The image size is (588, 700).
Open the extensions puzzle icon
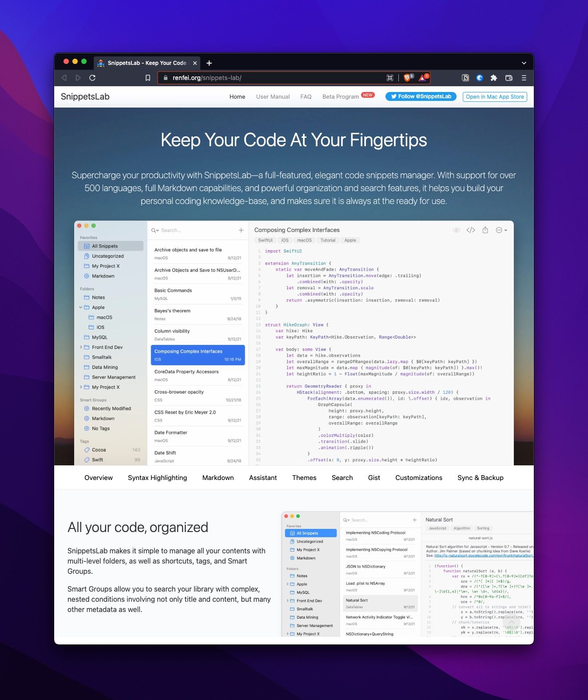click(493, 78)
